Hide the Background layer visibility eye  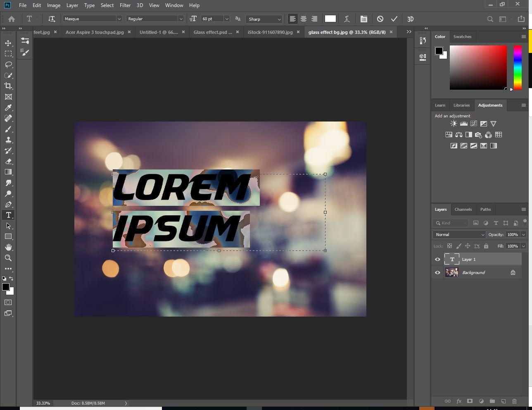point(437,273)
